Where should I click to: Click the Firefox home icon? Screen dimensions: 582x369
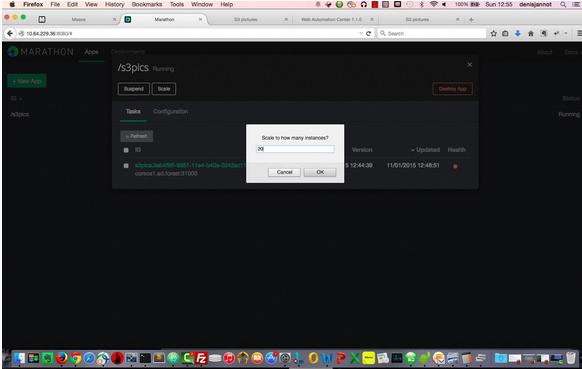click(531, 33)
